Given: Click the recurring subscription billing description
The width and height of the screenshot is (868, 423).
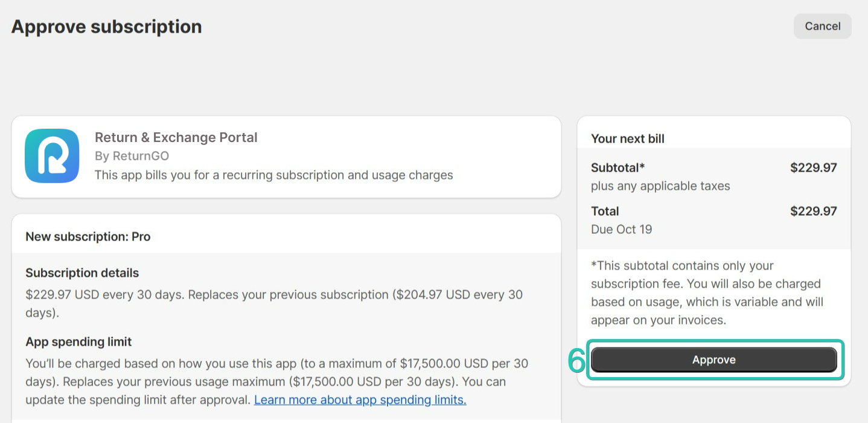Looking at the screenshot, I should [274, 175].
